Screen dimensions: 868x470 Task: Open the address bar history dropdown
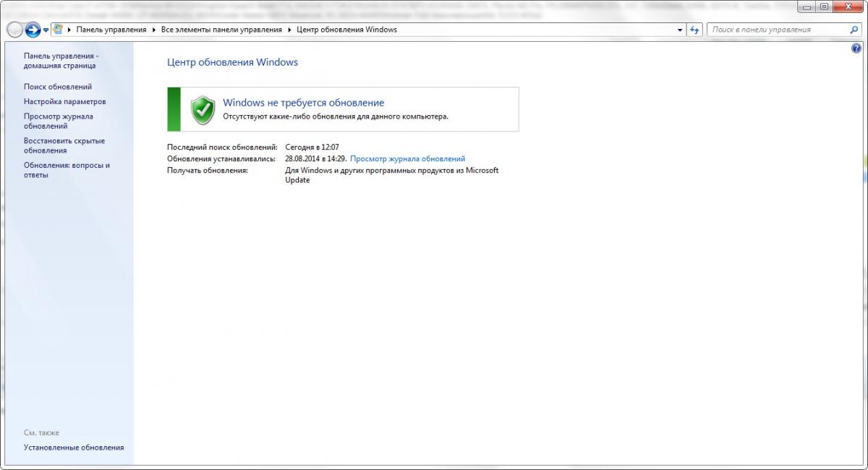click(x=680, y=30)
